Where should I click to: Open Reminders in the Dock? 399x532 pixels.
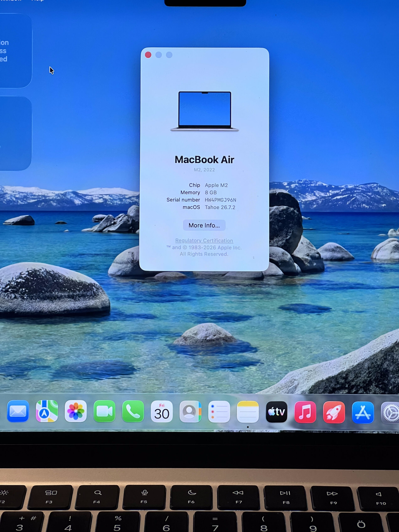pos(219,411)
